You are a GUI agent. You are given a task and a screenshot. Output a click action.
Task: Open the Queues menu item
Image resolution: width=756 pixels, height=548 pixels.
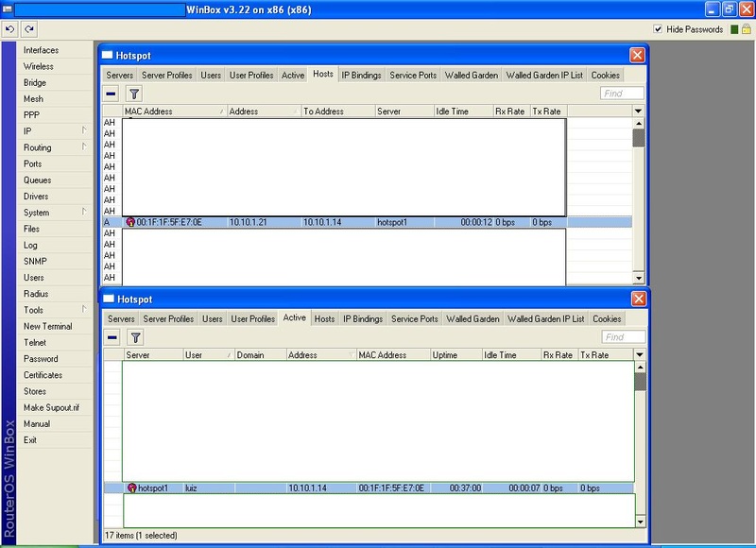(x=37, y=180)
